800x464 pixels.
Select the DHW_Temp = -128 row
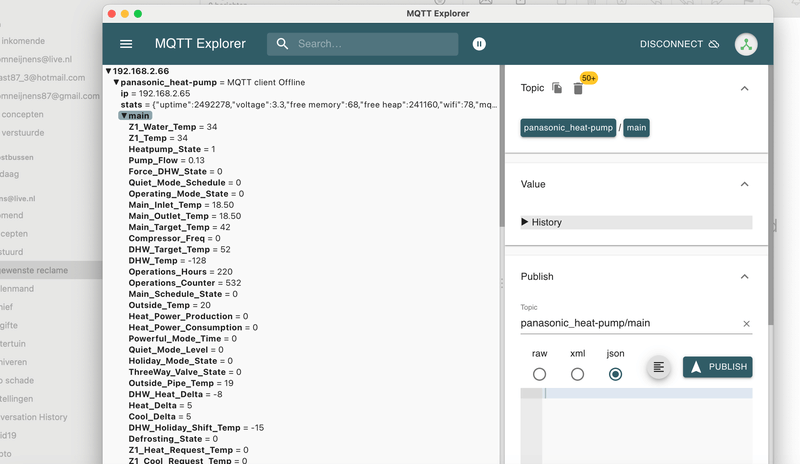point(167,261)
